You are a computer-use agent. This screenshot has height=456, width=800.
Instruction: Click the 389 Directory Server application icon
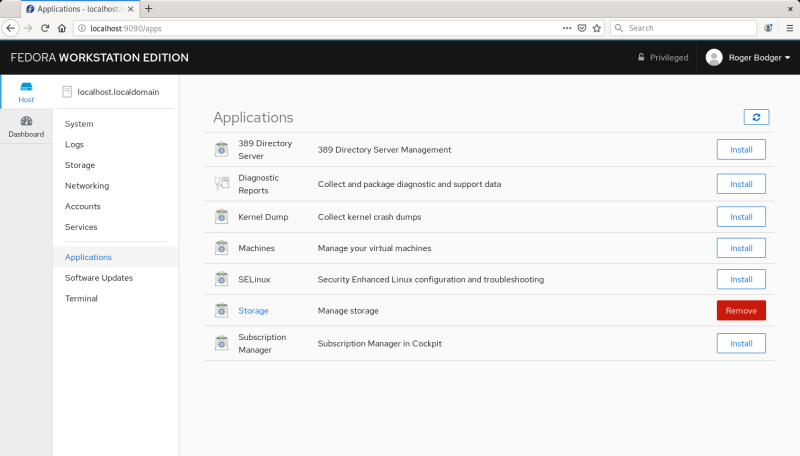(x=222, y=150)
